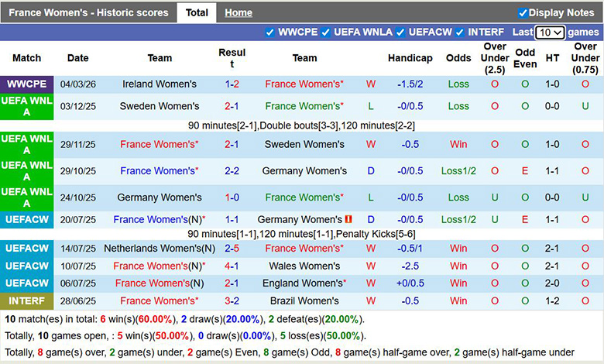Viewport: 604px width, 364px height.
Task: Open England Women's team link
Action: click(304, 283)
